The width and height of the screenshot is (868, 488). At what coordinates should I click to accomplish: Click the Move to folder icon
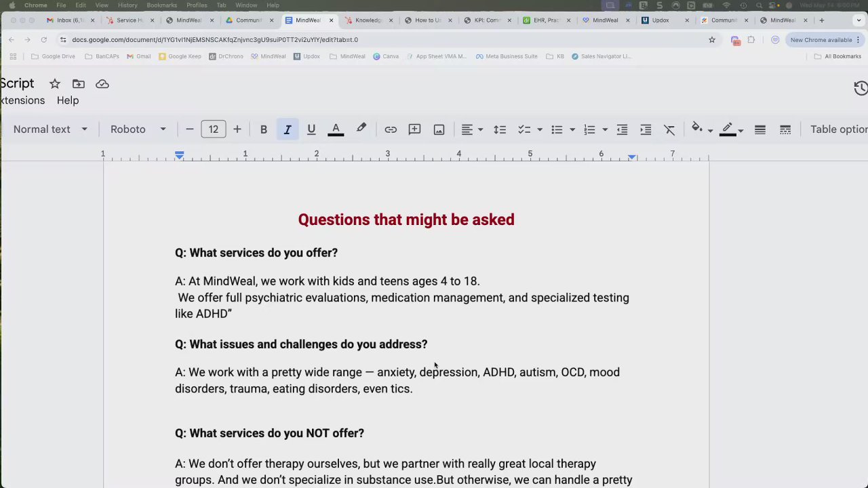79,84
